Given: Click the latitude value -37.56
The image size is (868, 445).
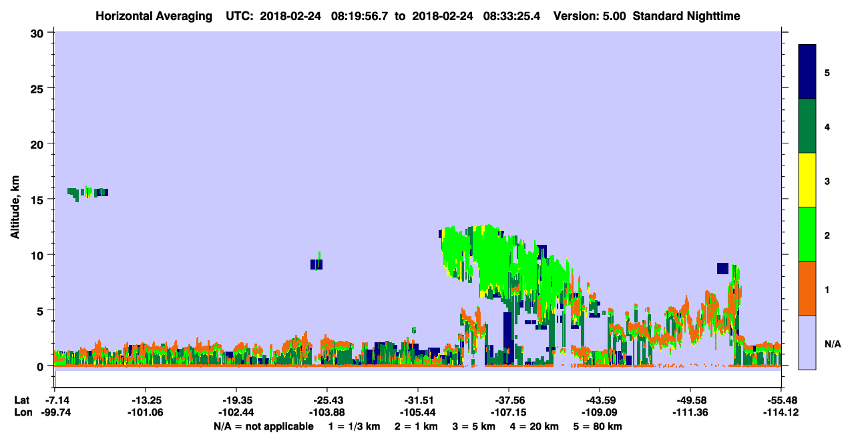Looking at the screenshot, I should coord(508,400).
